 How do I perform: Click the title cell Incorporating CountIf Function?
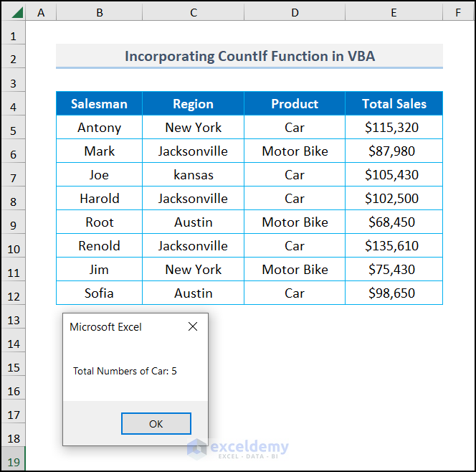point(249,56)
